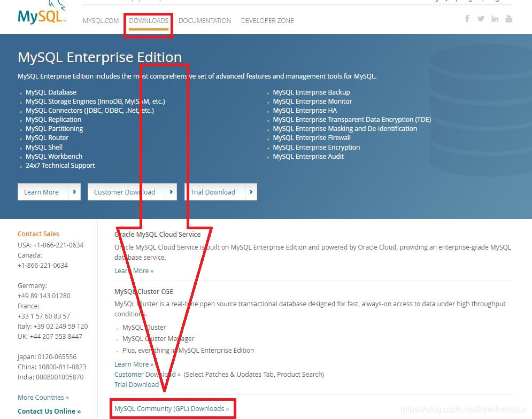Click Japan phone number 0120-065556
Screen dimensions: 532x419
pos(57,357)
